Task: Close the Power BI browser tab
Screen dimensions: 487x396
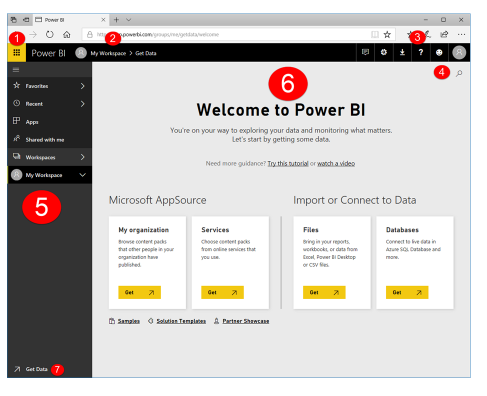Action: click(x=103, y=20)
